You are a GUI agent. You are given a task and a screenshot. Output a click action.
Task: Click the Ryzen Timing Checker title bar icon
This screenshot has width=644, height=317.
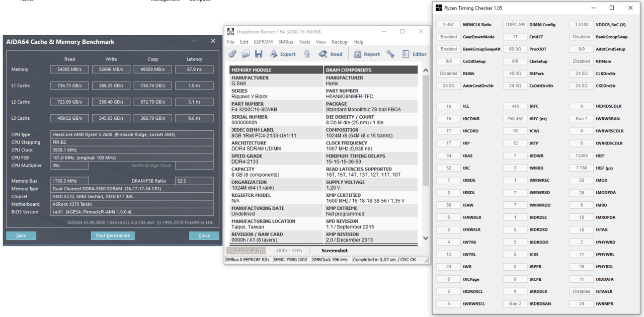coord(439,8)
